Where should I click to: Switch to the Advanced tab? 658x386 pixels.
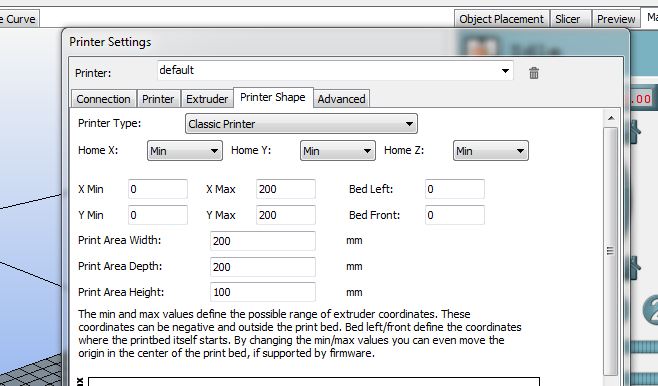coord(341,99)
